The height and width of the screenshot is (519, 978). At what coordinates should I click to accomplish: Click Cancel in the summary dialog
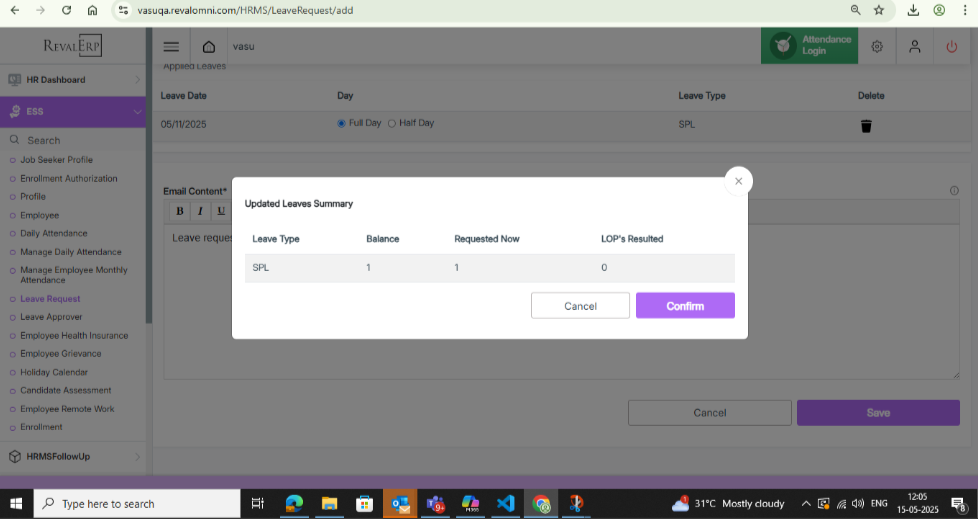580,306
